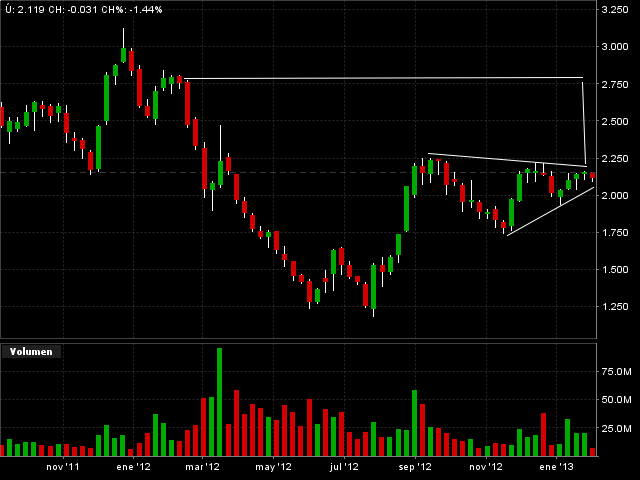Viewport: 640px width, 480px height.
Task: Click the sep '12 date label
Action: click(415, 467)
